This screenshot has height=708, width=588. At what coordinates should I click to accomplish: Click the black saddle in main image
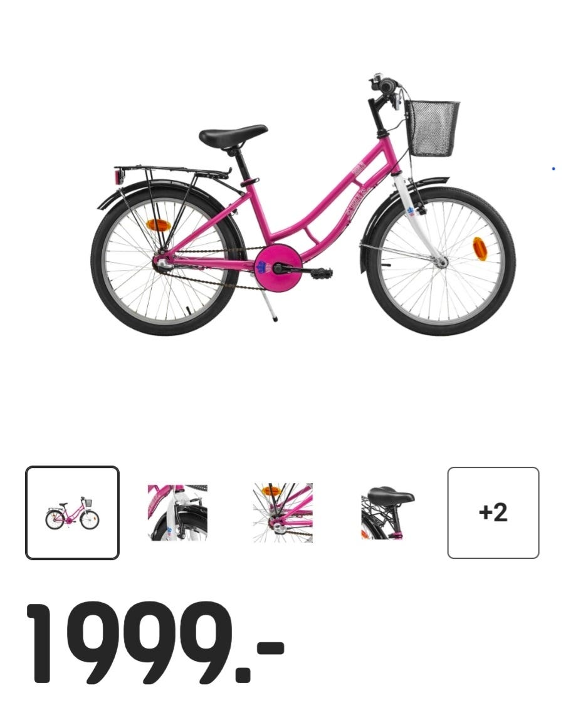tap(233, 135)
